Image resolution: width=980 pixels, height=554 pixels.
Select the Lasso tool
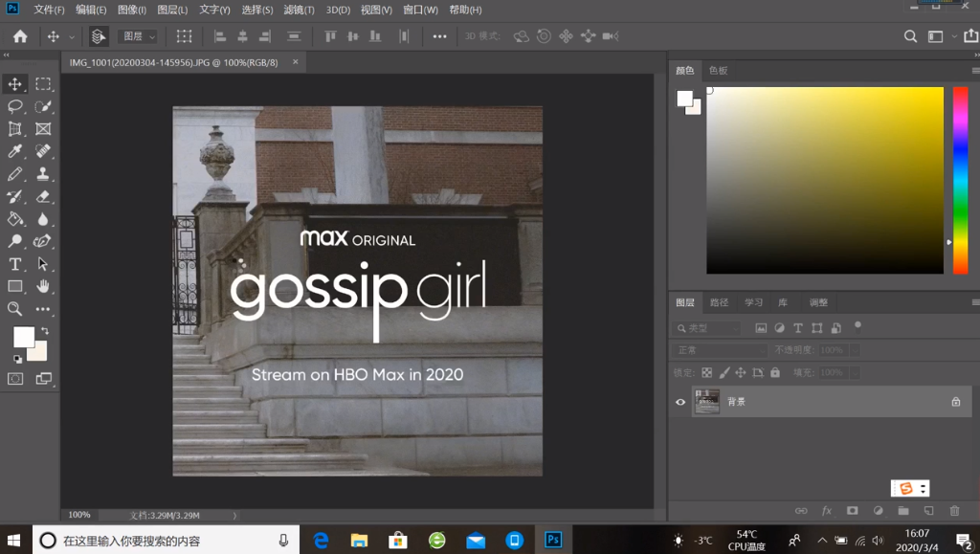[15, 106]
